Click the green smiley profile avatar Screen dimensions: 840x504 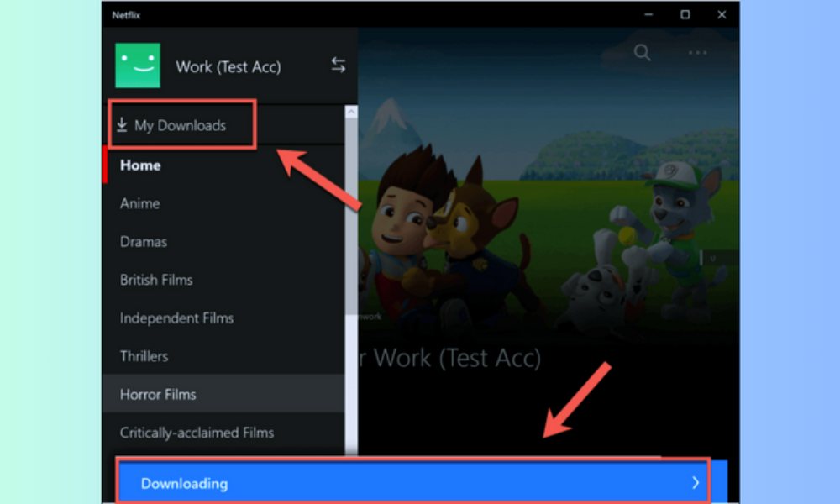pyautogui.click(x=138, y=66)
